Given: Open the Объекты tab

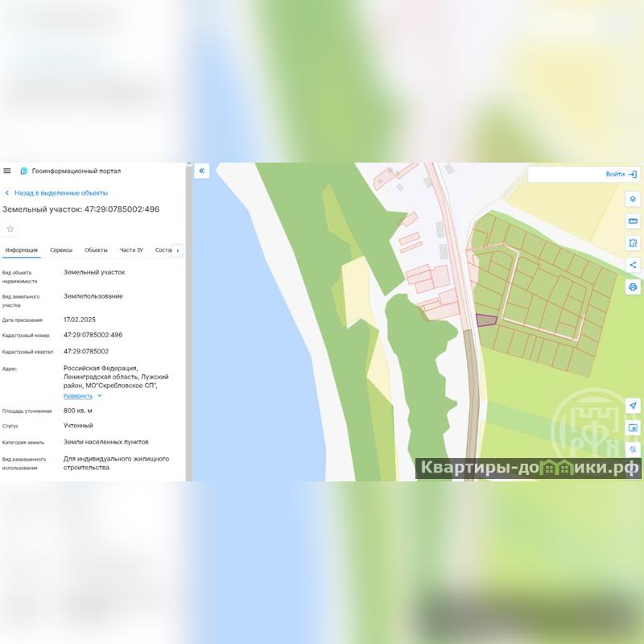Looking at the screenshot, I should (96, 250).
